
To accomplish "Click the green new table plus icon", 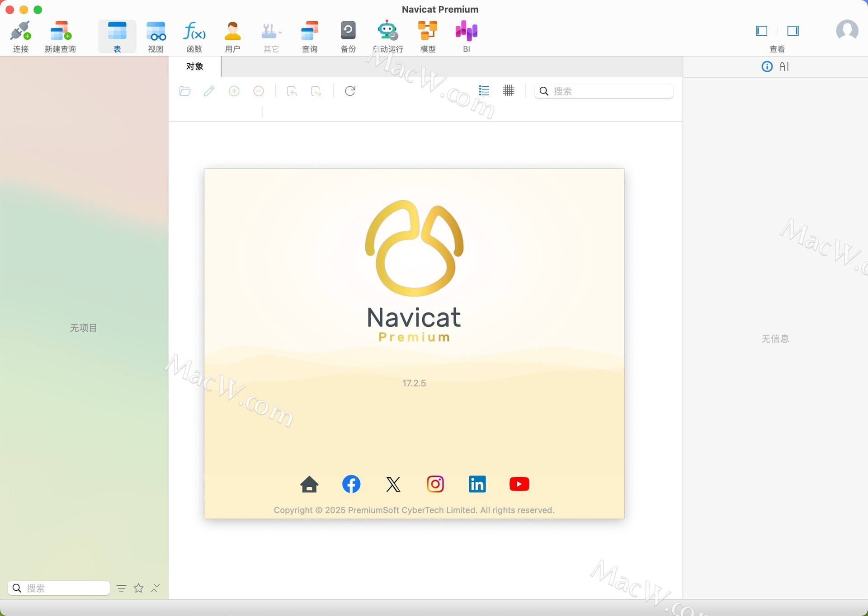I will click(x=234, y=91).
